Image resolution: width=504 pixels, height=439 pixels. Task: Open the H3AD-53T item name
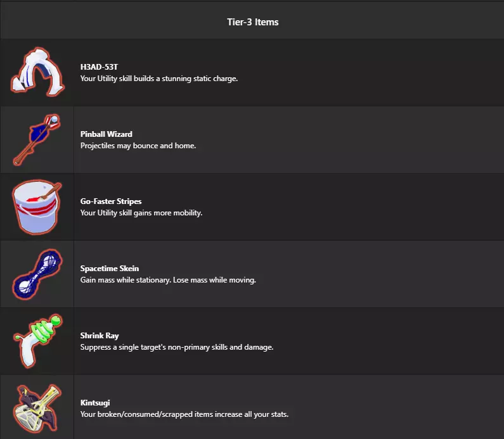tap(99, 67)
